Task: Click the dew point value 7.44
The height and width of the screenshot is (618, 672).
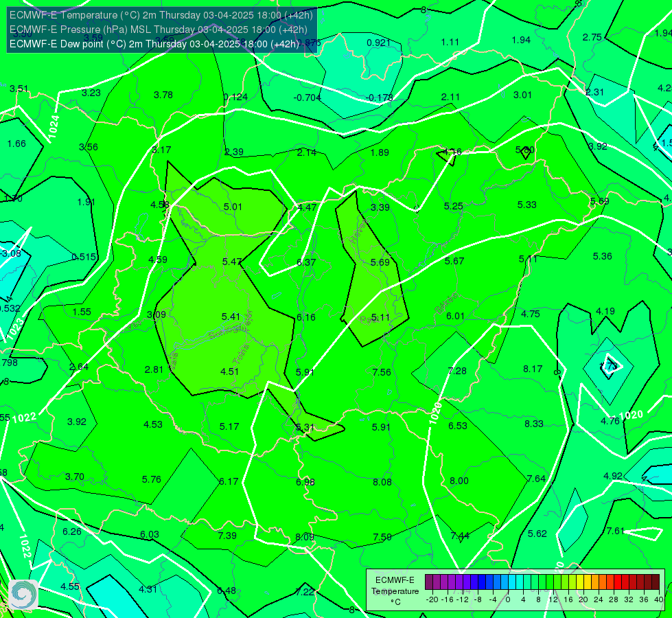Action: 460,536
